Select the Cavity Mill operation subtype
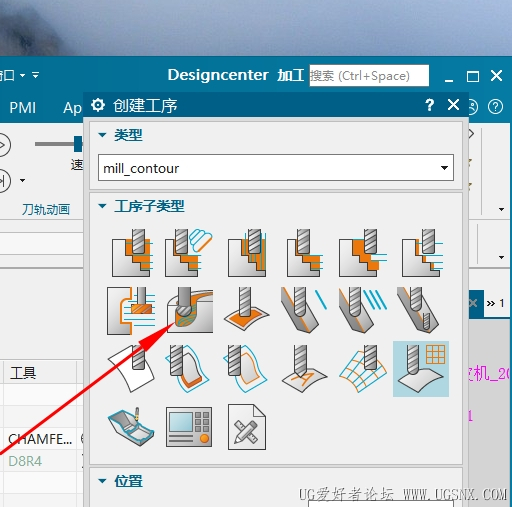Screen dimensions: 512x507 (132, 253)
